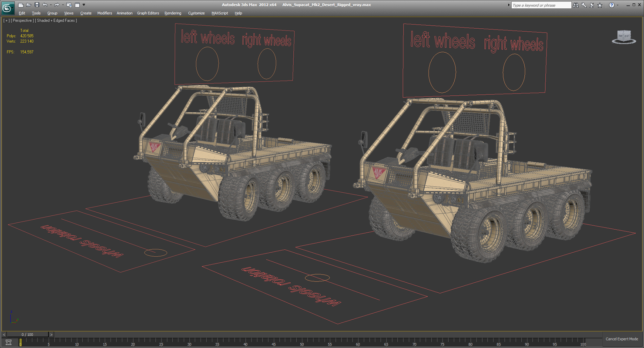Screen dimensions: 644x348
Task: Click the Open File folder icon
Action: point(28,5)
